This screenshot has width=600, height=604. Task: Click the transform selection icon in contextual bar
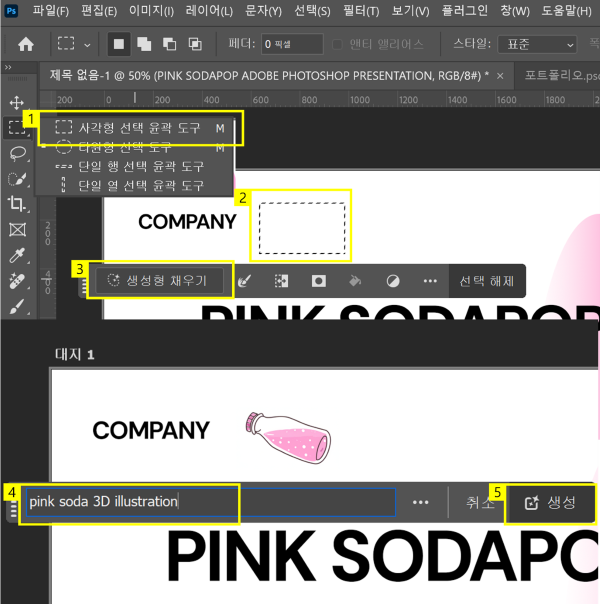point(281,281)
